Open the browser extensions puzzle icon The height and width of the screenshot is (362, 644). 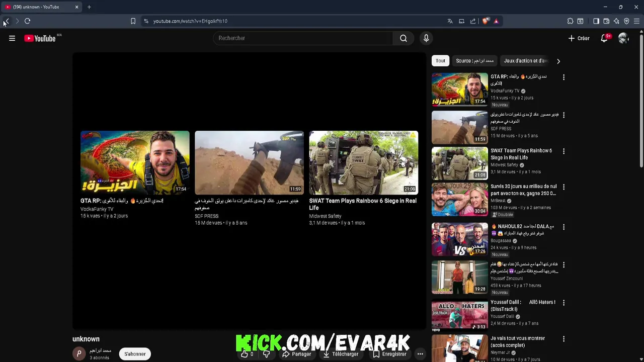[x=570, y=21]
